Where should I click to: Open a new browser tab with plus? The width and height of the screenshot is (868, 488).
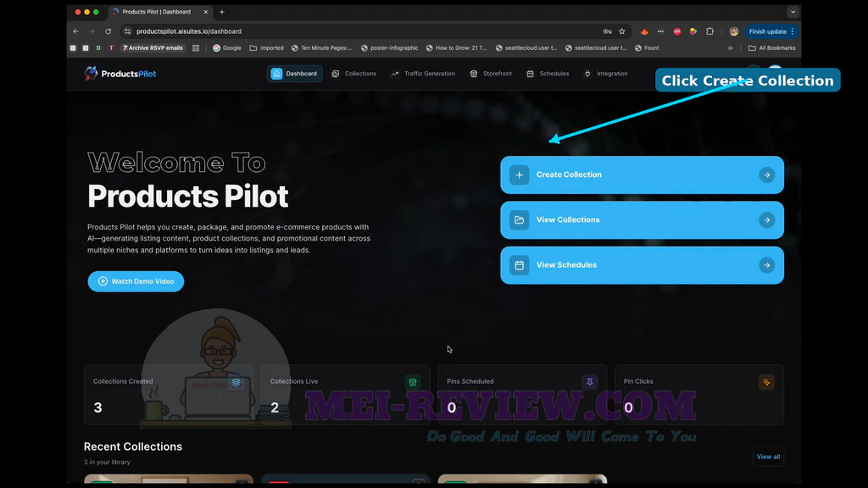(x=222, y=12)
